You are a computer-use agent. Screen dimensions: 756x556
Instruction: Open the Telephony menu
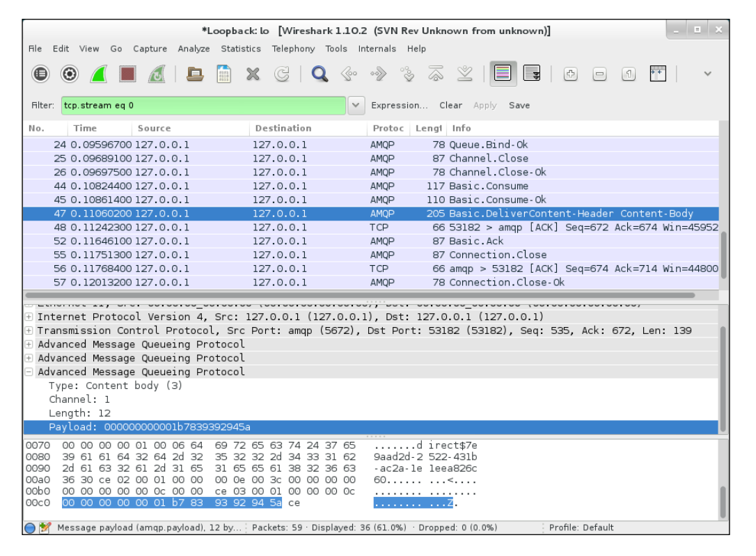293,49
